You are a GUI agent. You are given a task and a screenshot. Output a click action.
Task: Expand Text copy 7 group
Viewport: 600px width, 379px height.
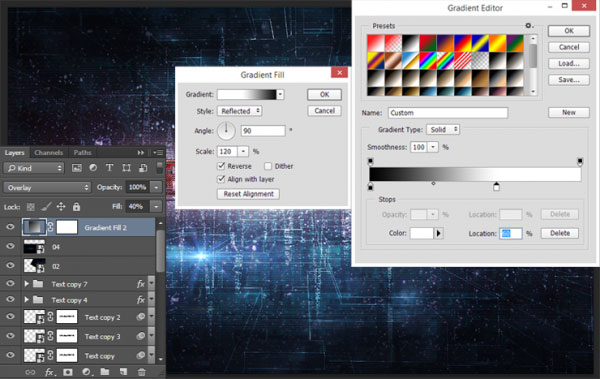point(26,284)
